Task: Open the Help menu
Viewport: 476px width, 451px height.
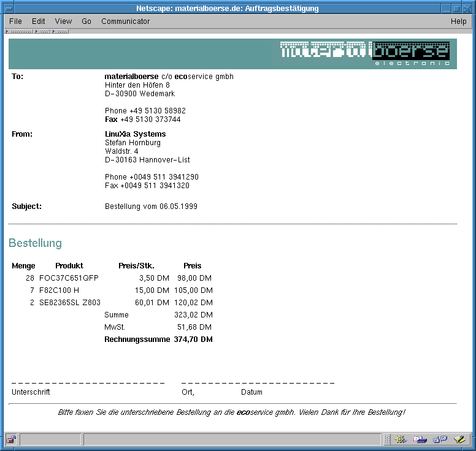Action: pos(458,21)
